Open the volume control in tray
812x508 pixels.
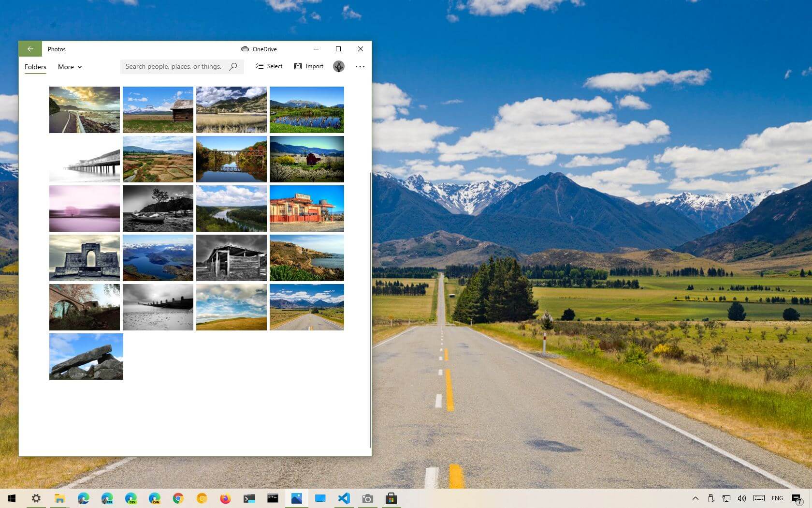click(x=741, y=498)
